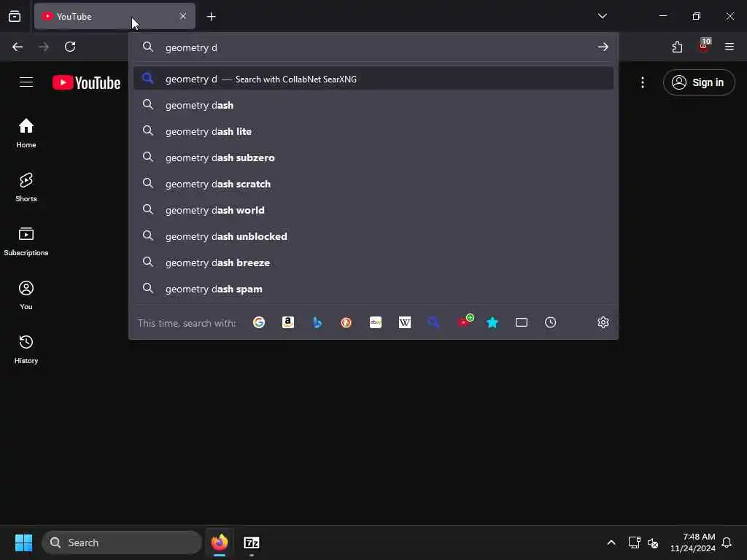
Task: Open Subscriptions in the YouTube sidebar
Action: 26,241
